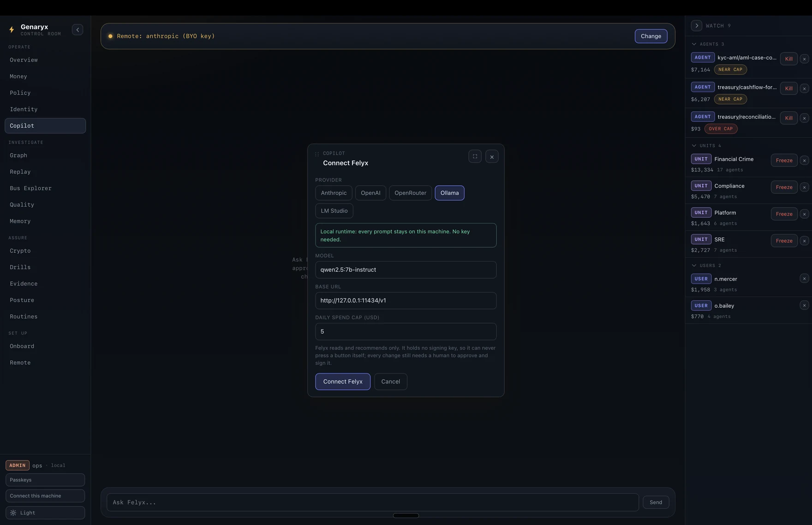Open Routines page
This screenshot has width=812, height=525.
pos(45,317)
